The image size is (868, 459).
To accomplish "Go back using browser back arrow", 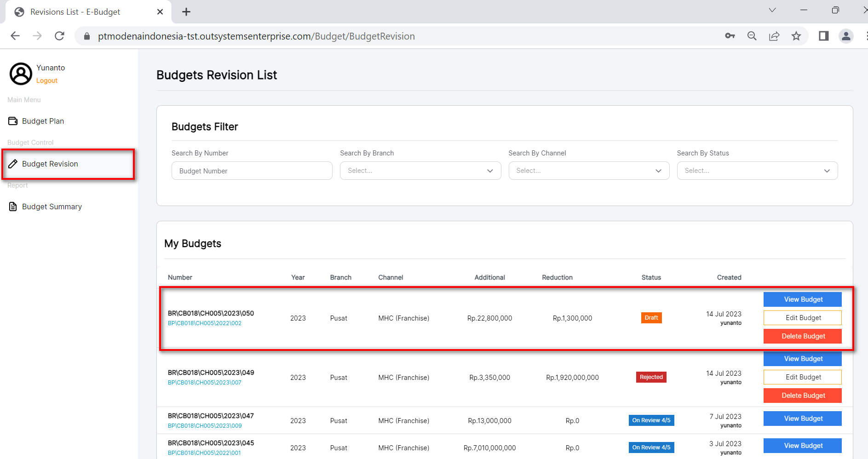I will coord(15,36).
